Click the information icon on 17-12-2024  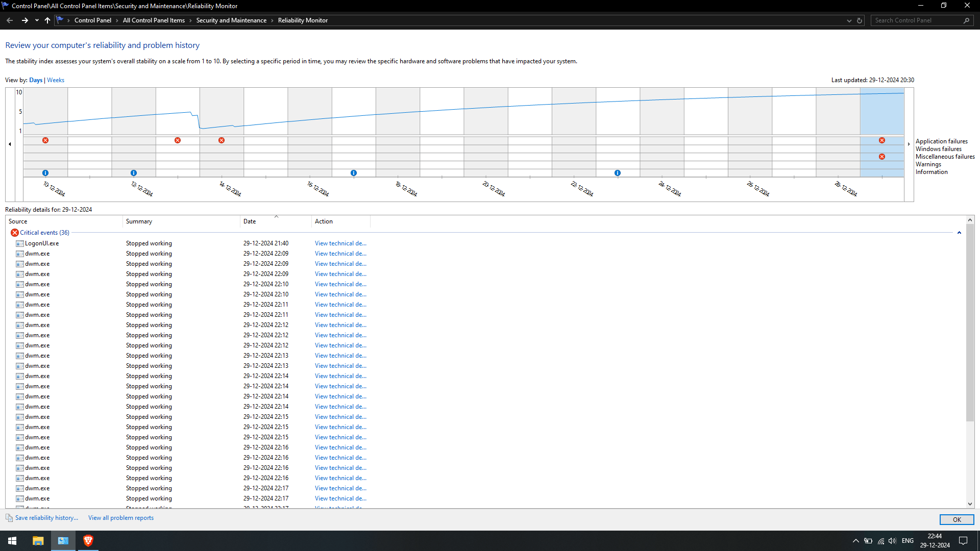point(354,173)
